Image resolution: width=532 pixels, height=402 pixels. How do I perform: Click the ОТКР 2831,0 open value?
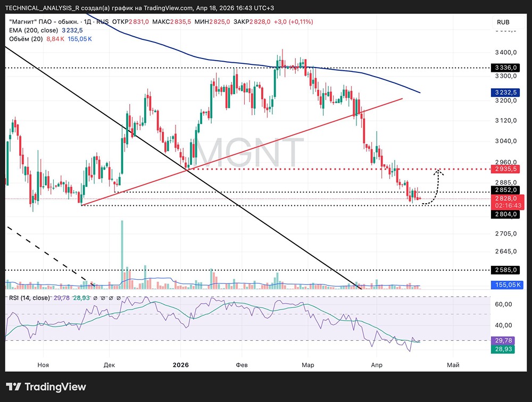(x=130, y=22)
